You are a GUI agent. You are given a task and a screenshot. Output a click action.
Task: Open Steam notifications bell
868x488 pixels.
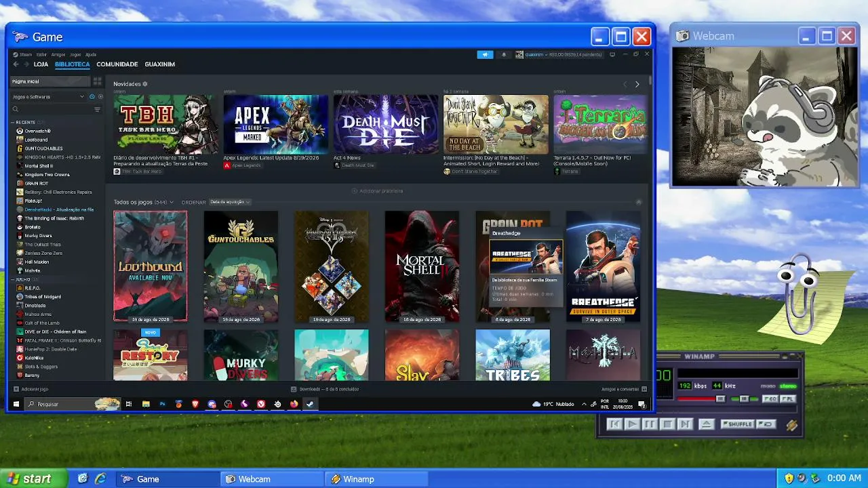pos(503,55)
